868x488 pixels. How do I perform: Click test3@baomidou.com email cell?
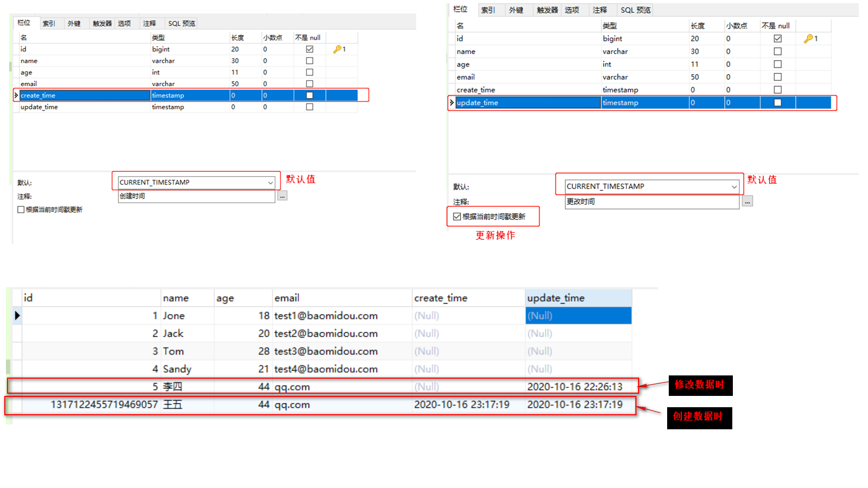342,351
